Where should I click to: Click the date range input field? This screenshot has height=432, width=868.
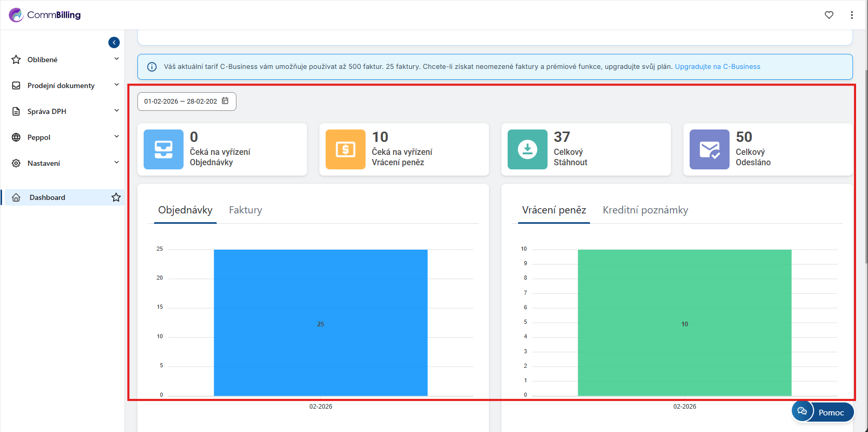[x=180, y=102]
